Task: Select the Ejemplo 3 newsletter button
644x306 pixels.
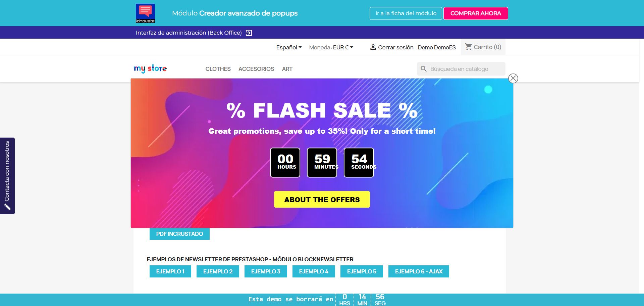Action: click(x=266, y=271)
